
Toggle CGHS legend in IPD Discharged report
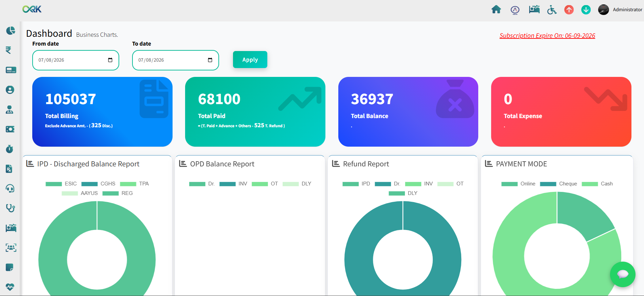point(99,184)
